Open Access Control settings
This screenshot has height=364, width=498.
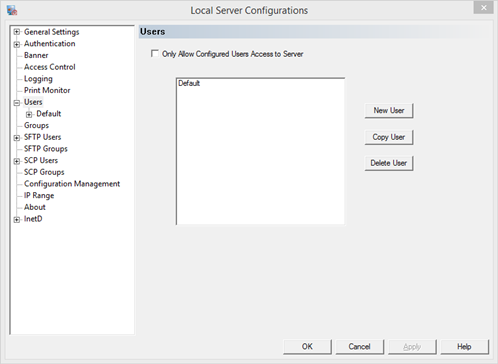50,67
